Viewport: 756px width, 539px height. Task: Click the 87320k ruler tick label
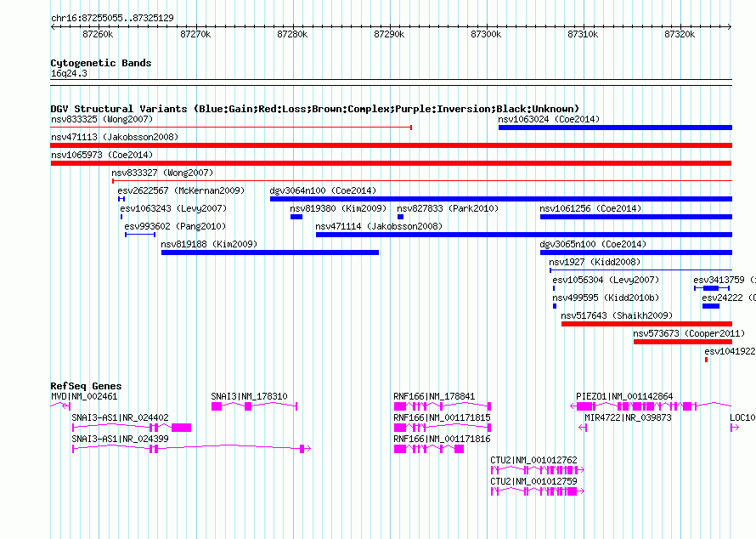pyautogui.click(x=680, y=34)
